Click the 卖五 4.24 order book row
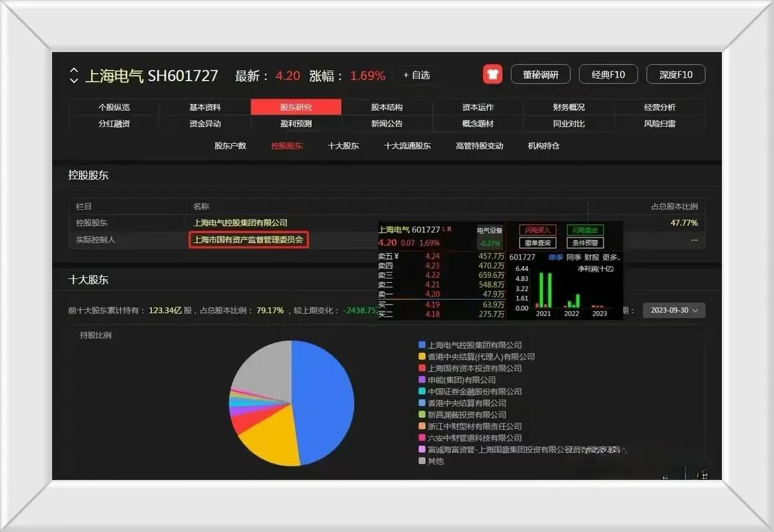The width and height of the screenshot is (774, 532). 441,256
